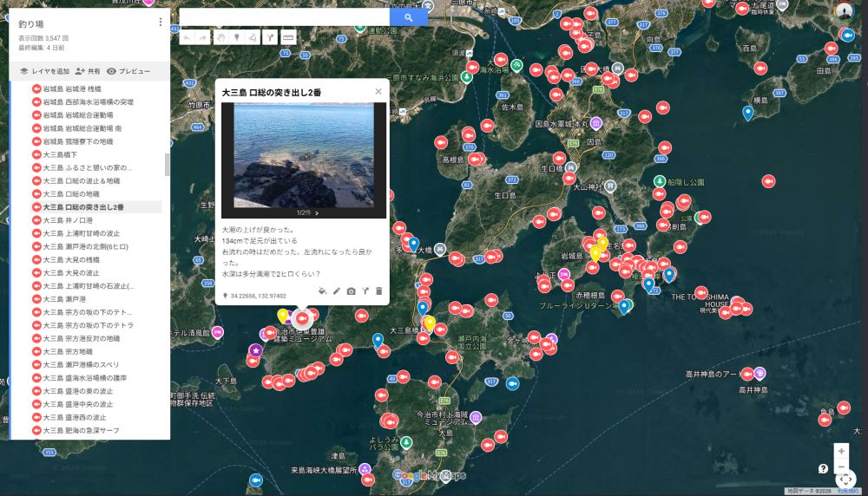This screenshot has height=496, width=868.
Task: Delete the marker with the trash icon
Action: click(x=378, y=291)
